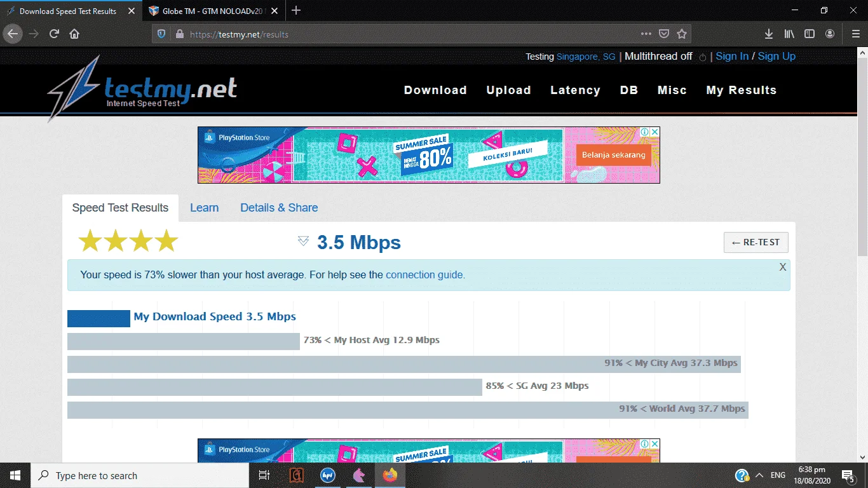Click Belanja sekarang in the top PlayStation ad
This screenshot has height=488, width=868.
[613, 154]
